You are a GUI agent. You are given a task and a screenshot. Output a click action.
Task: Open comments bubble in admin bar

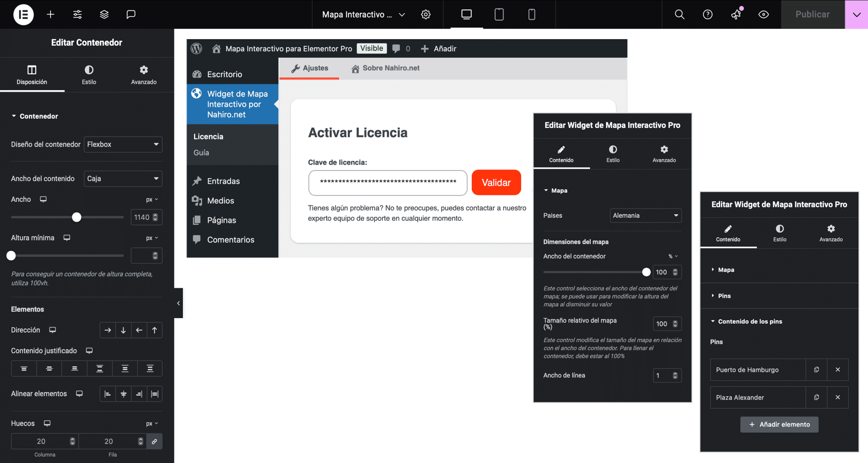(x=396, y=49)
